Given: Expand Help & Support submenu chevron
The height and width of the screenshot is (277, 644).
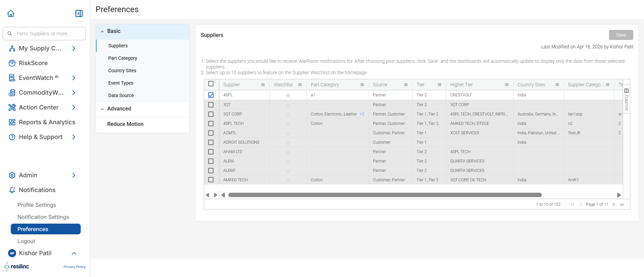Looking at the screenshot, I should (74, 137).
